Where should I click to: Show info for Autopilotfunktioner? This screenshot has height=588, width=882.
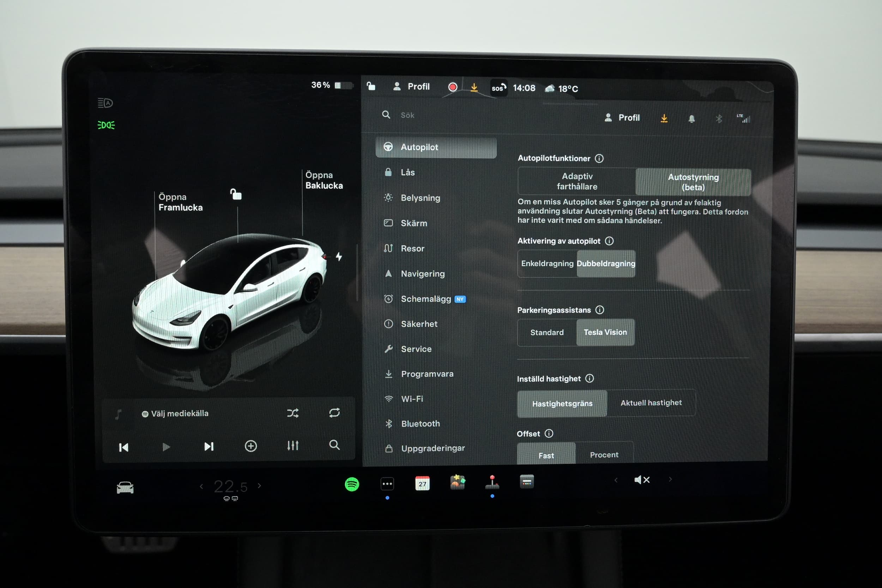coord(599,159)
